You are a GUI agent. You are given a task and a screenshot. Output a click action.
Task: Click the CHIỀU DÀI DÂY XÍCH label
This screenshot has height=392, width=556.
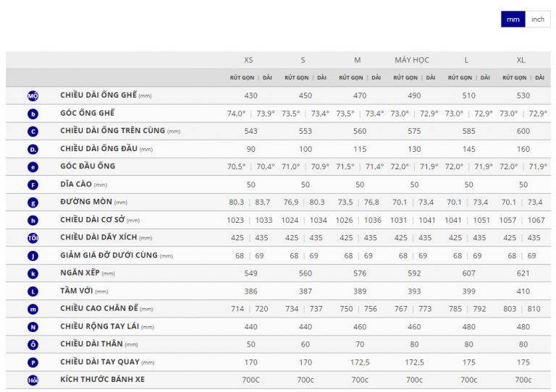point(98,237)
